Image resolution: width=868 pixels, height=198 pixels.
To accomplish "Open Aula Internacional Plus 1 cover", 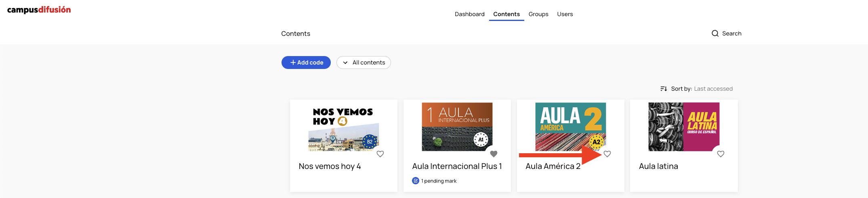I will (x=457, y=127).
